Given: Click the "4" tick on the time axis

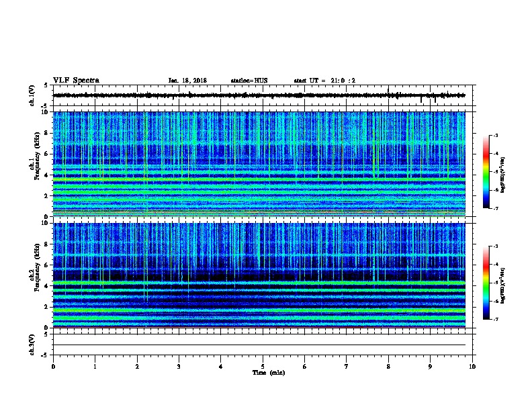Looking at the screenshot, I should [x=221, y=367].
